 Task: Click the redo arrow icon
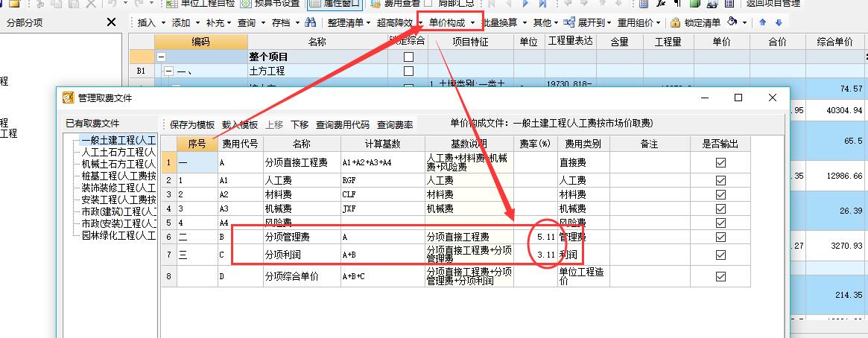139,3
